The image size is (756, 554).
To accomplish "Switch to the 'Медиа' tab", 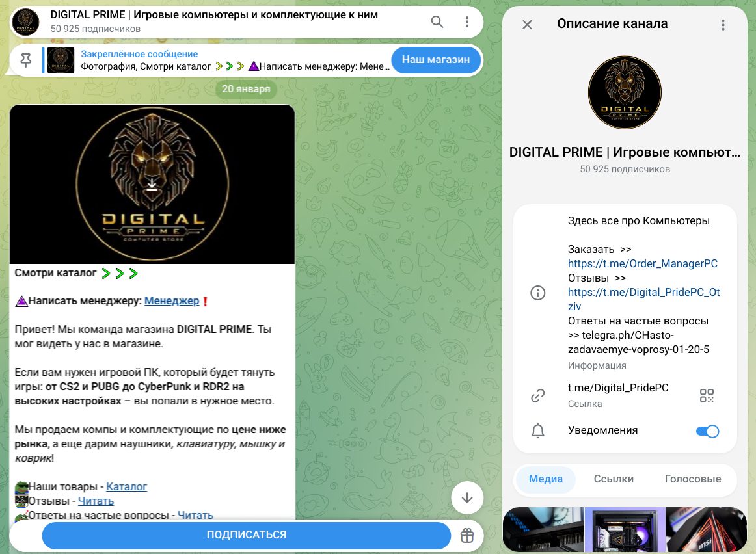I will [x=545, y=479].
